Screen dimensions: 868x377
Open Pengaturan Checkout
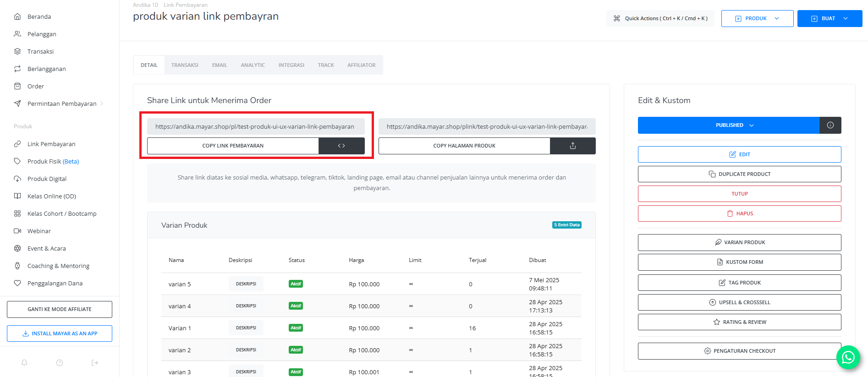(740, 351)
